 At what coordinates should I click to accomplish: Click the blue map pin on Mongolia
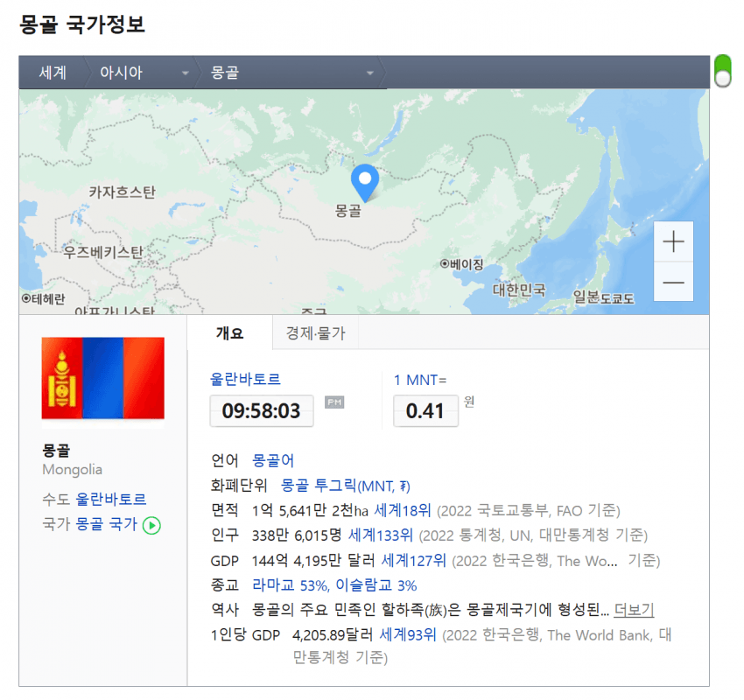pyautogui.click(x=364, y=181)
